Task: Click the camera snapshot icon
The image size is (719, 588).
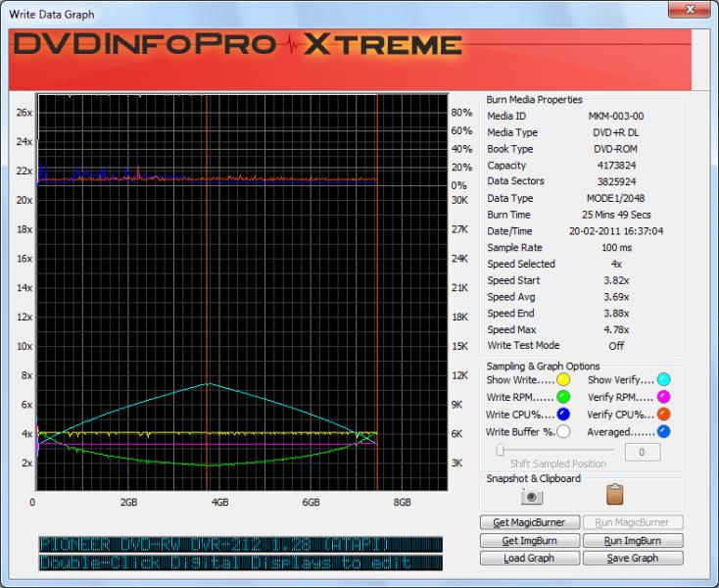Action: (x=532, y=497)
